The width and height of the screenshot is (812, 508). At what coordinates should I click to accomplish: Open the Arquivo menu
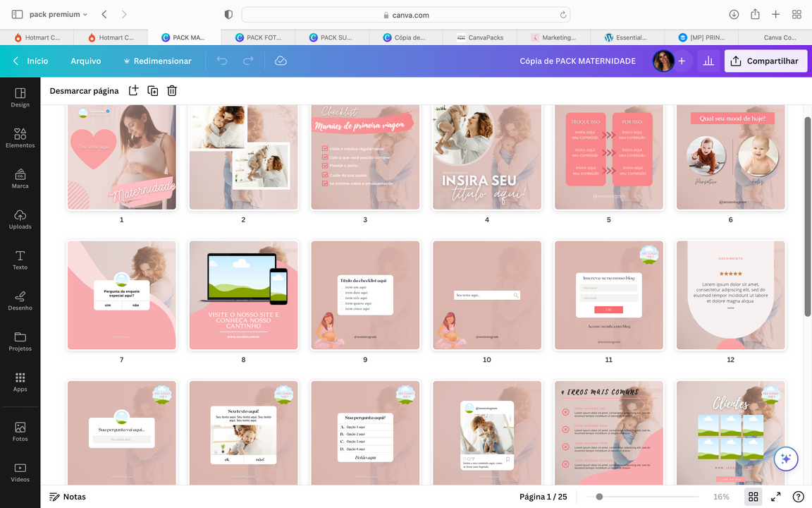pos(85,61)
